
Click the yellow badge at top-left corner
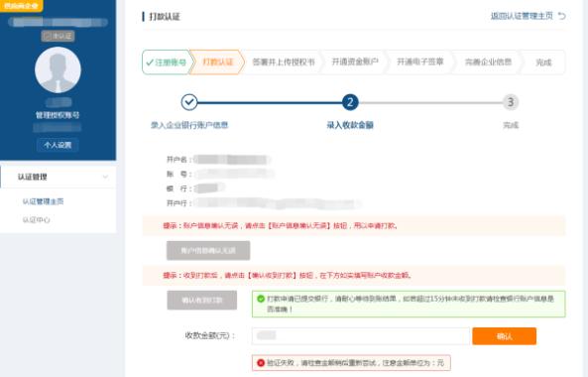point(21,5)
